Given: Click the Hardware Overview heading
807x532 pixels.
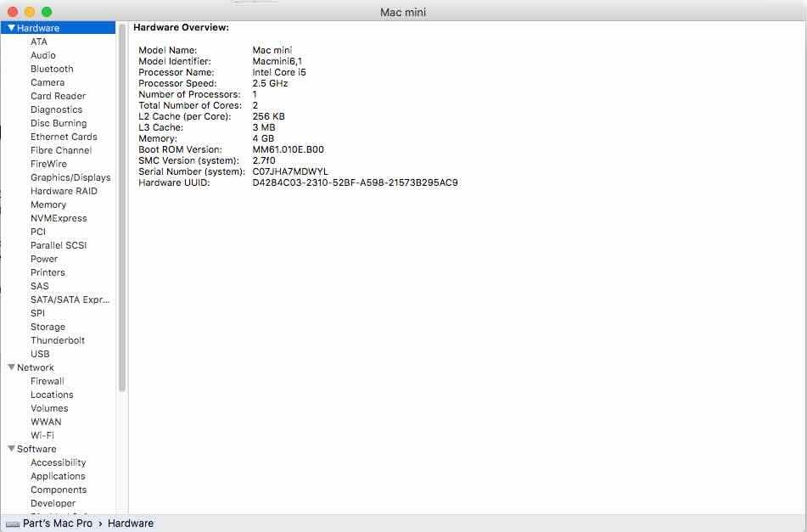Looking at the screenshot, I should (181, 27).
